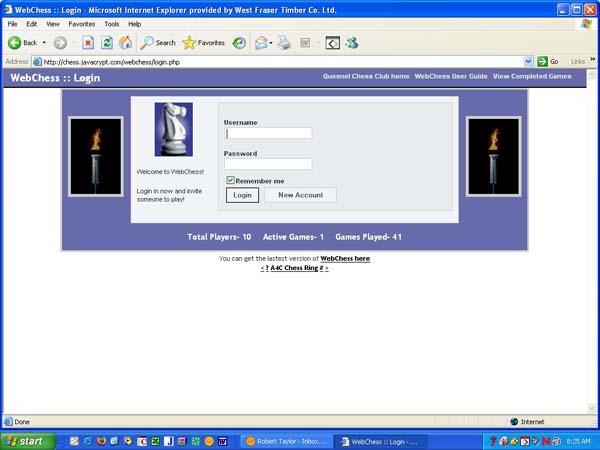Click the 'Games Played- 41' text

click(x=368, y=237)
